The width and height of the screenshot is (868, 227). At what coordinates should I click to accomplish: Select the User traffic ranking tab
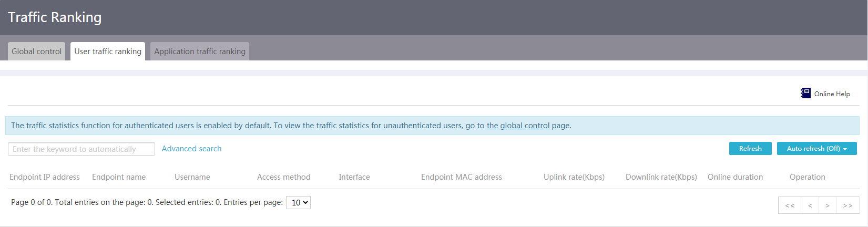pos(108,51)
